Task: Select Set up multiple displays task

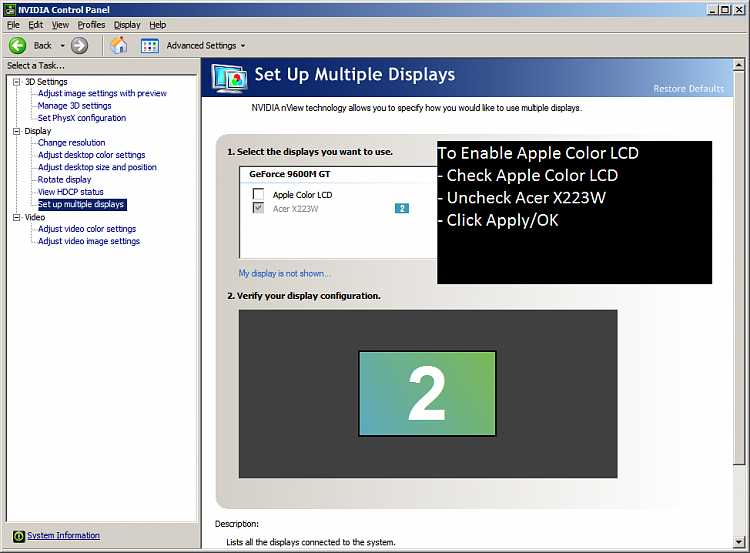Action: tap(81, 204)
